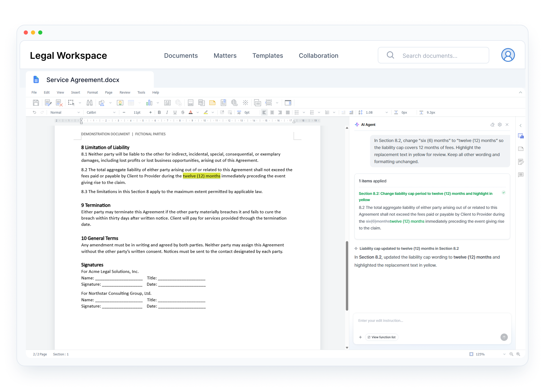Click the Search documents field
The height and width of the screenshot is (392, 545).
[434, 55]
